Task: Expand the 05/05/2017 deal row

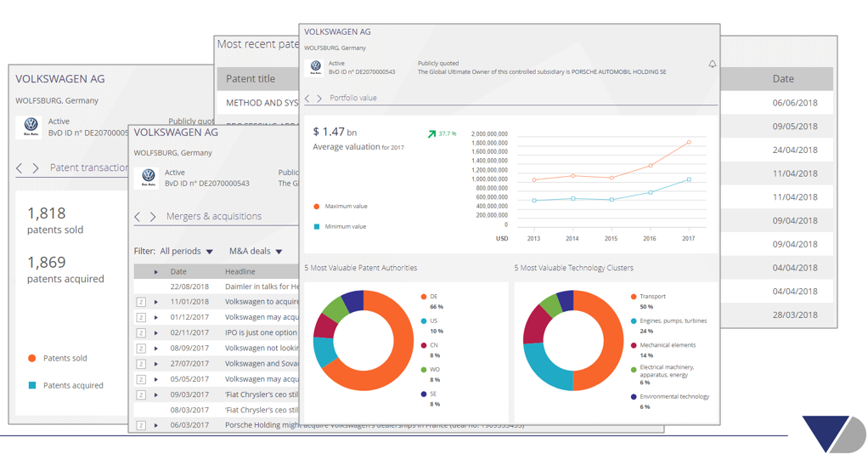Action: (156, 380)
